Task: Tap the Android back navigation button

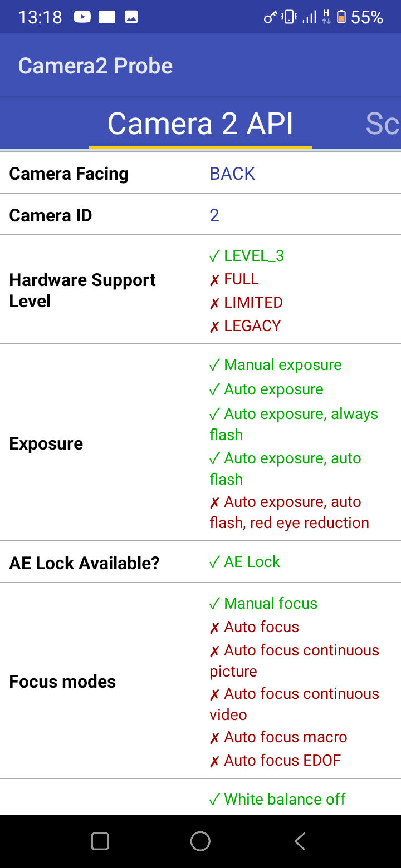Action: pyautogui.click(x=300, y=841)
